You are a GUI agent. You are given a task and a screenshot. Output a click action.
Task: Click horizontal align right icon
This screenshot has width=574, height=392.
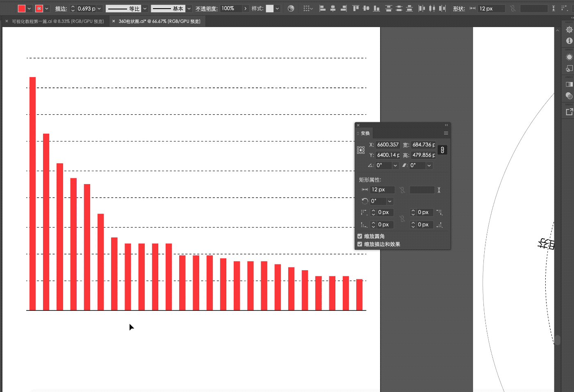click(344, 8)
